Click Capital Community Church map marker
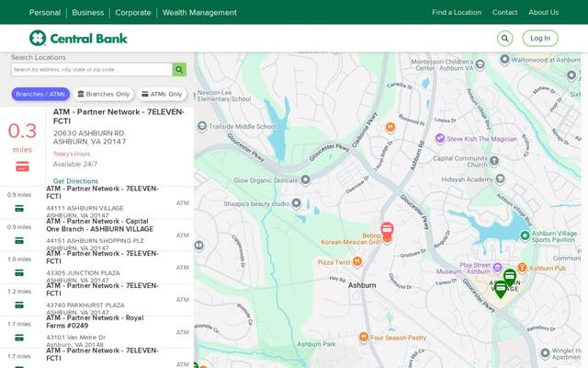The width and height of the screenshot is (588, 368). pyautogui.click(x=494, y=161)
